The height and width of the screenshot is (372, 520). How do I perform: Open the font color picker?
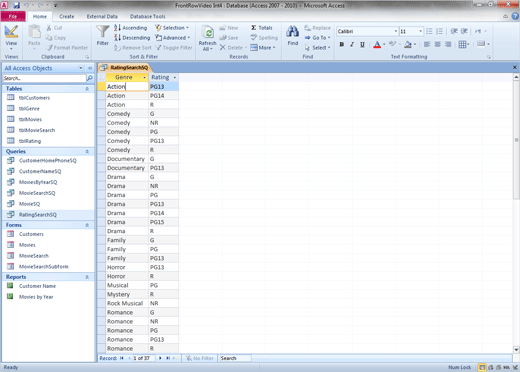point(383,44)
